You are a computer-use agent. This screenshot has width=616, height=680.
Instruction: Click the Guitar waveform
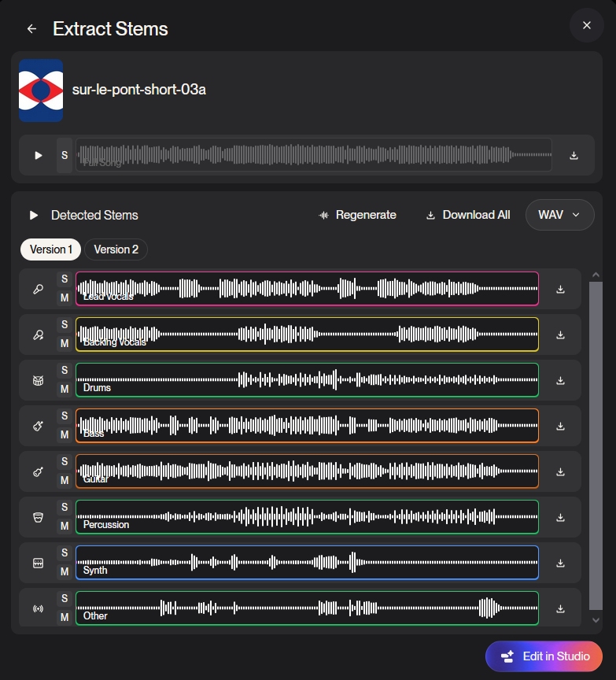(308, 471)
